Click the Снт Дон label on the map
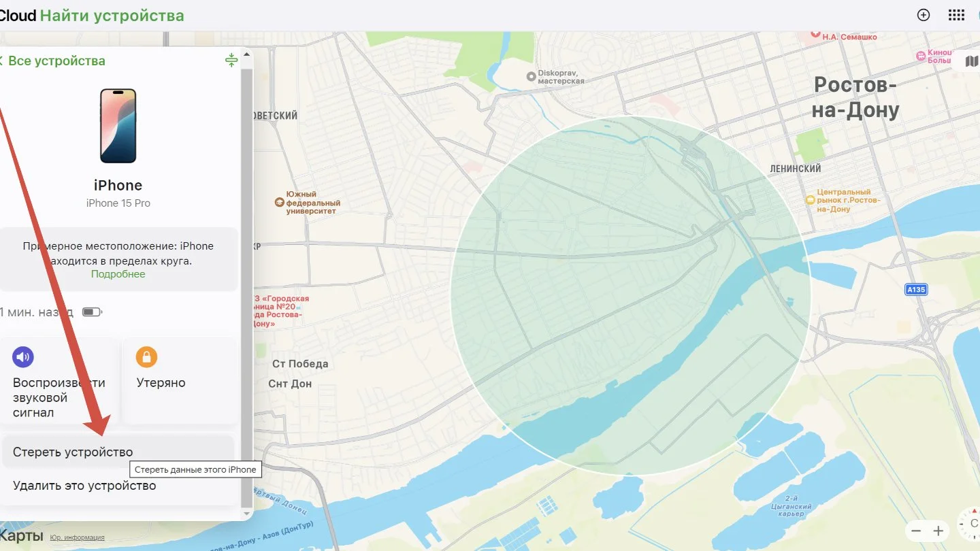 [291, 384]
